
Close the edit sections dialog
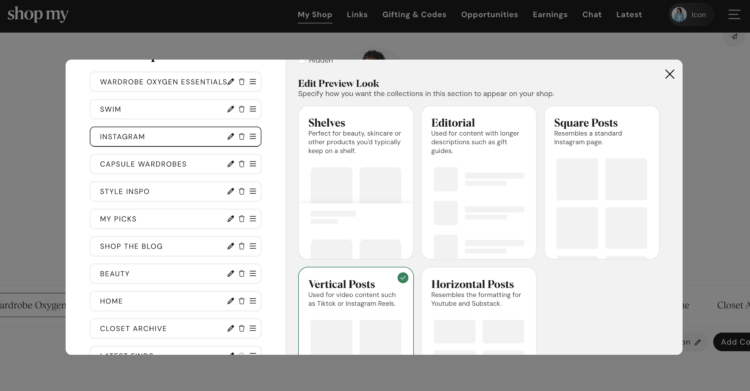(x=670, y=74)
